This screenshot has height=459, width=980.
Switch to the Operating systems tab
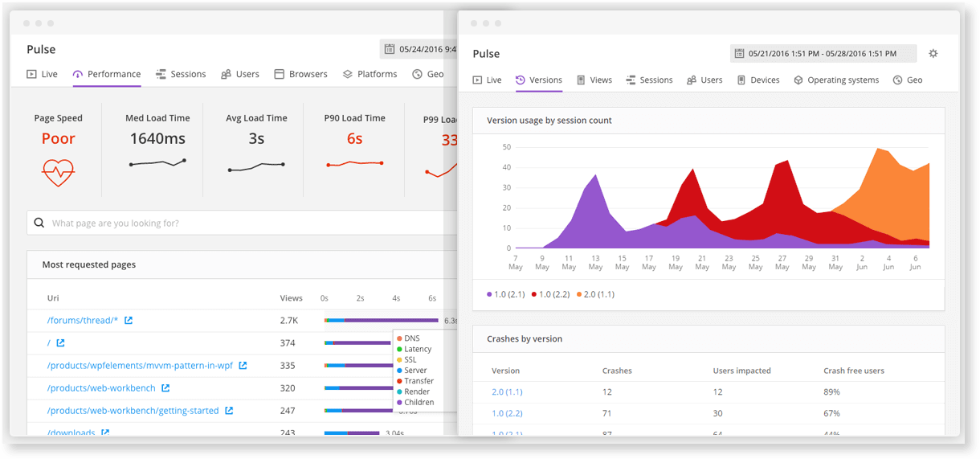tap(836, 80)
